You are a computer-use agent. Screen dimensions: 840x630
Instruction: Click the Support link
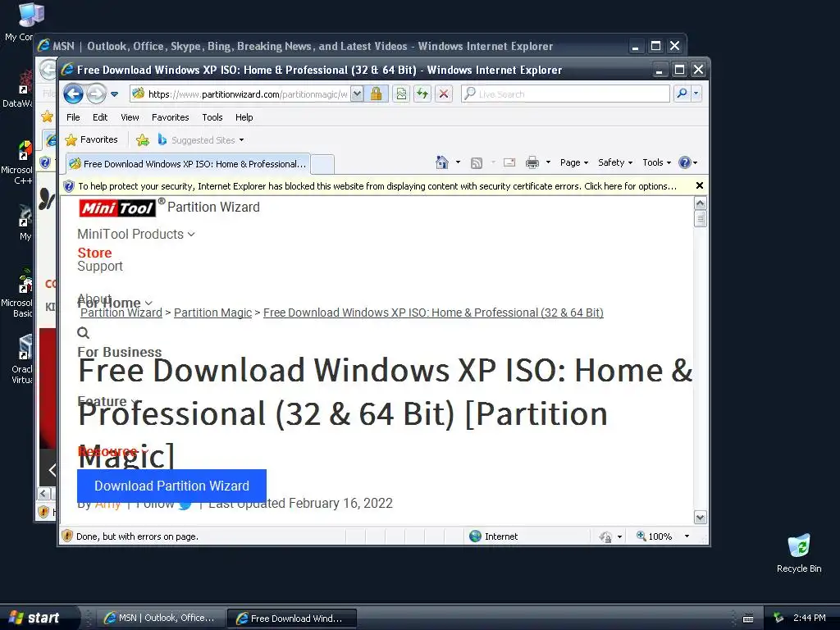tap(100, 267)
